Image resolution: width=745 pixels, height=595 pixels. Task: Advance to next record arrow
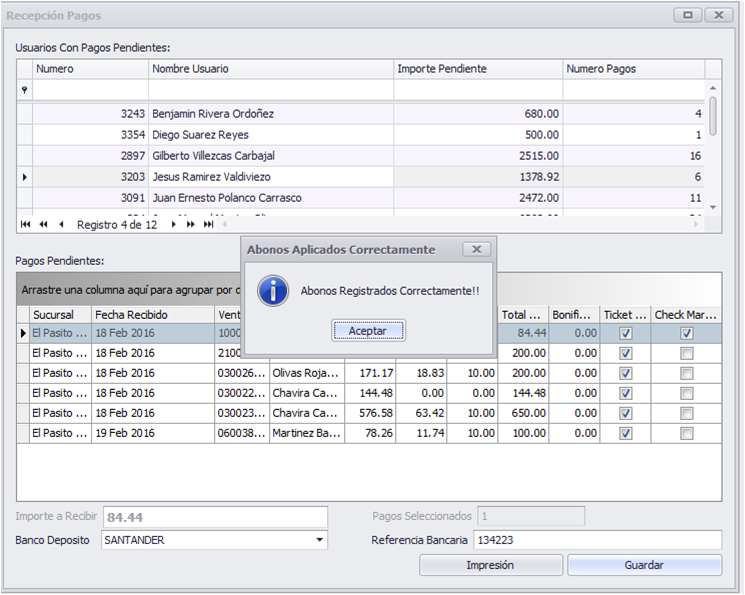[x=173, y=224]
